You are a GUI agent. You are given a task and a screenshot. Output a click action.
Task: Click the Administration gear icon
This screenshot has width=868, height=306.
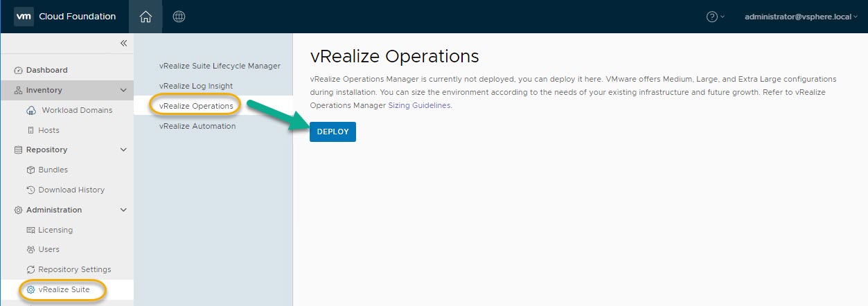[x=19, y=210]
